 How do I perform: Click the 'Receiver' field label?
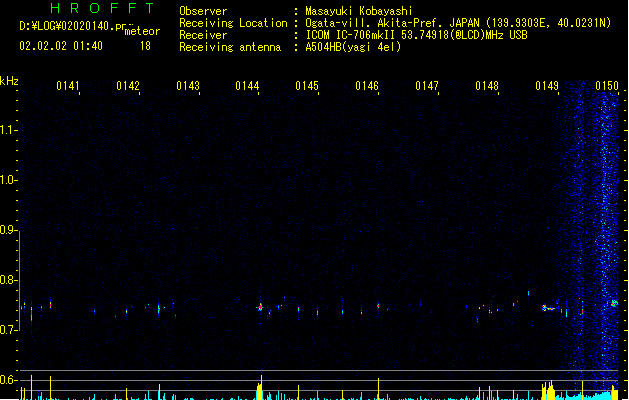[203, 35]
